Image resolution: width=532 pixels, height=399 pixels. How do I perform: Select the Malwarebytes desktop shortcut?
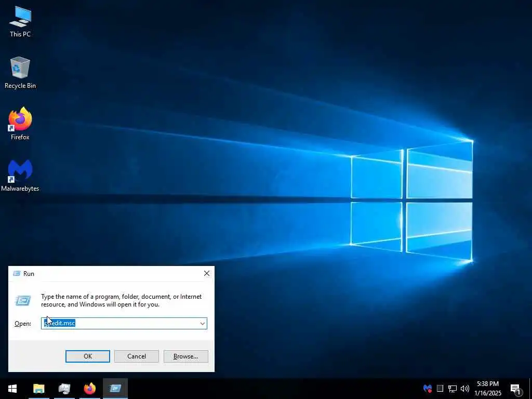click(20, 176)
